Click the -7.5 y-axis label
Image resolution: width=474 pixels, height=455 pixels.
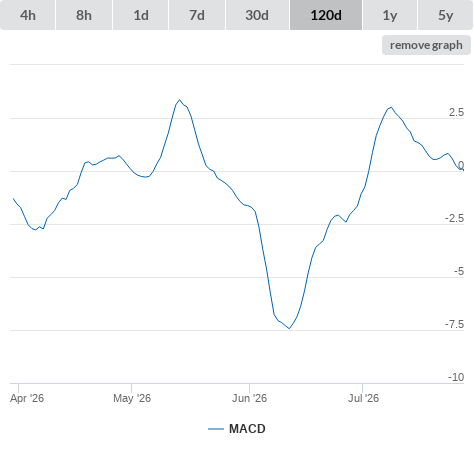point(455,324)
